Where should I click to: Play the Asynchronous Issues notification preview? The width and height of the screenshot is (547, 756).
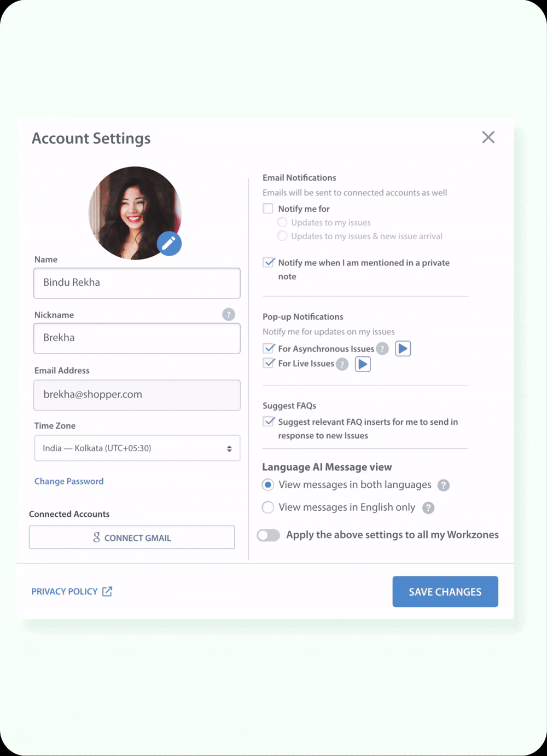403,349
